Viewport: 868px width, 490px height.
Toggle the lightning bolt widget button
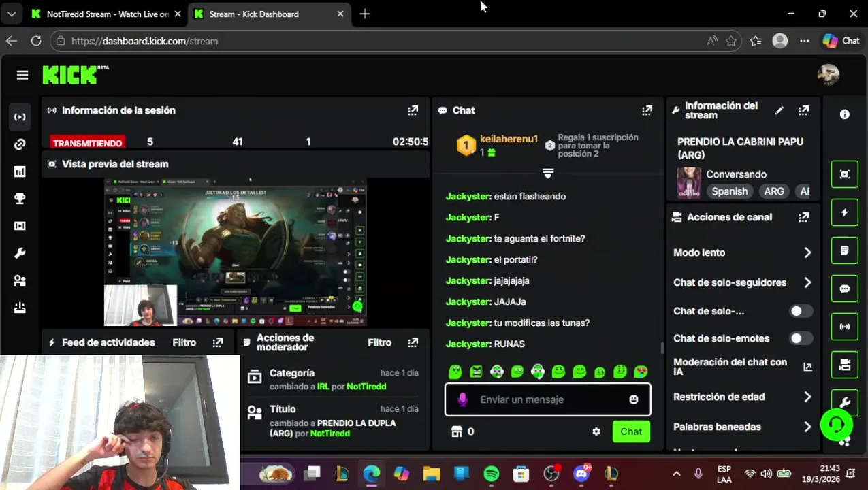click(845, 212)
